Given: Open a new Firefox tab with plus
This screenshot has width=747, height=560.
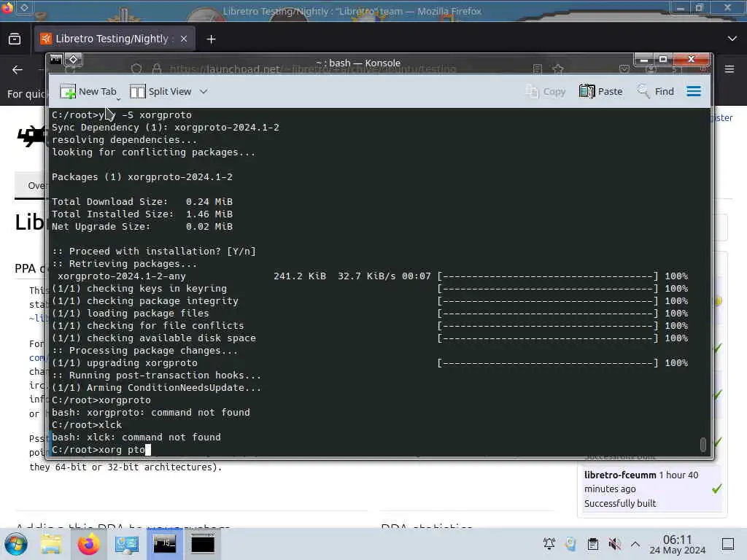Looking at the screenshot, I should pos(211,39).
